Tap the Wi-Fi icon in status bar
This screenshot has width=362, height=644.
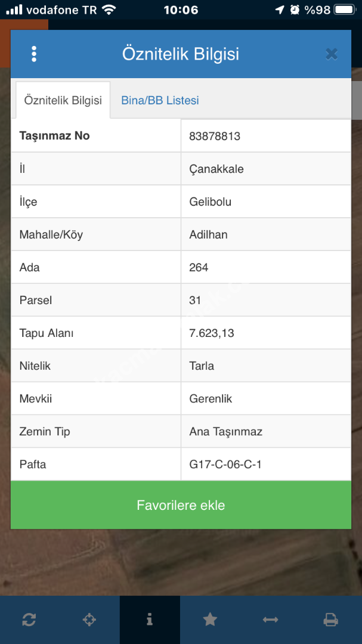109,10
